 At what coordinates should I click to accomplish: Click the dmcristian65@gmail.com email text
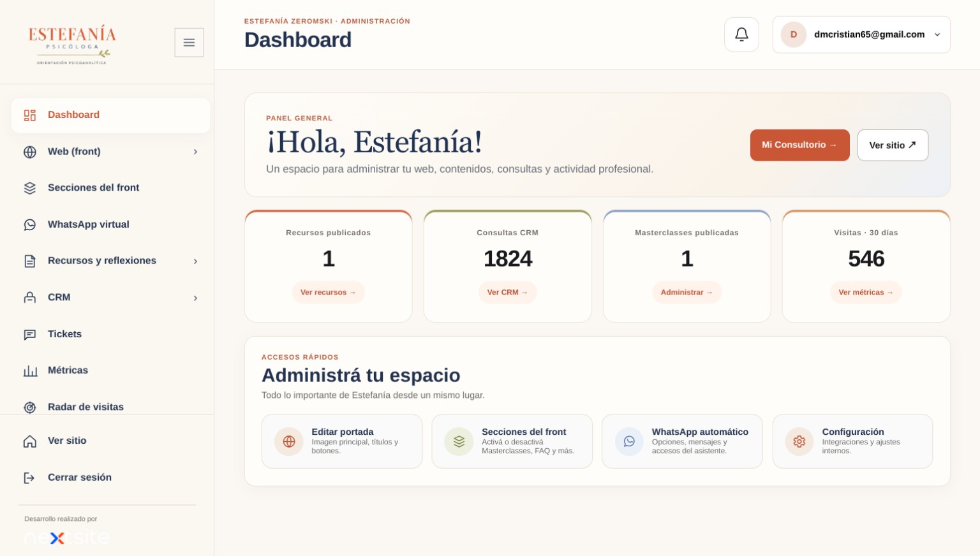(x=869, y=34)
